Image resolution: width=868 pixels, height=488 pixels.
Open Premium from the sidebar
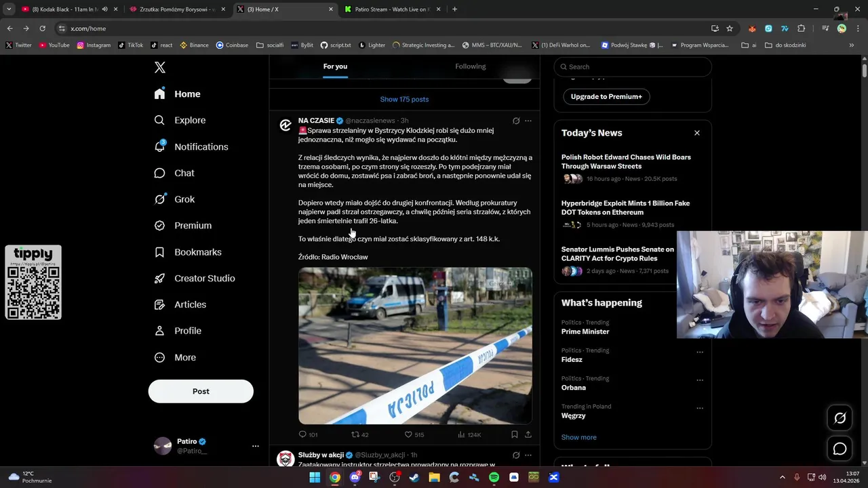point(182,226)
